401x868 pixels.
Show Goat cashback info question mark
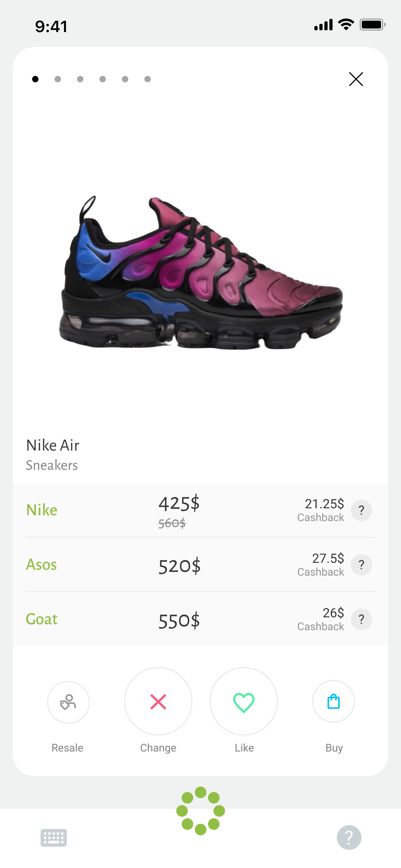(x=361, y=620)
